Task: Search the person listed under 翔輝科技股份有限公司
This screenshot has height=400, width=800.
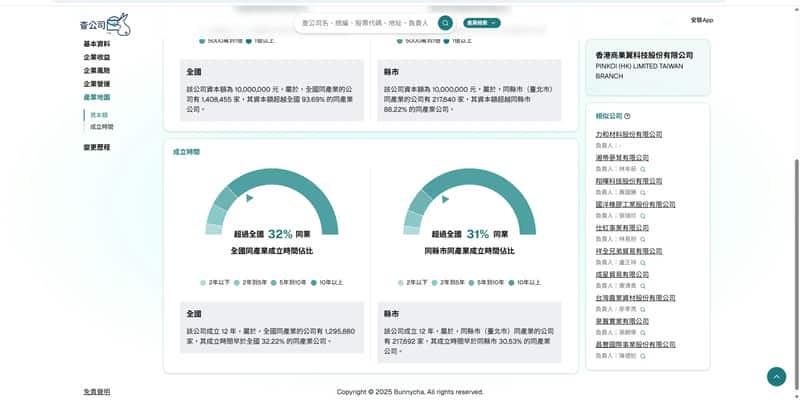Action: pos(643,192)
